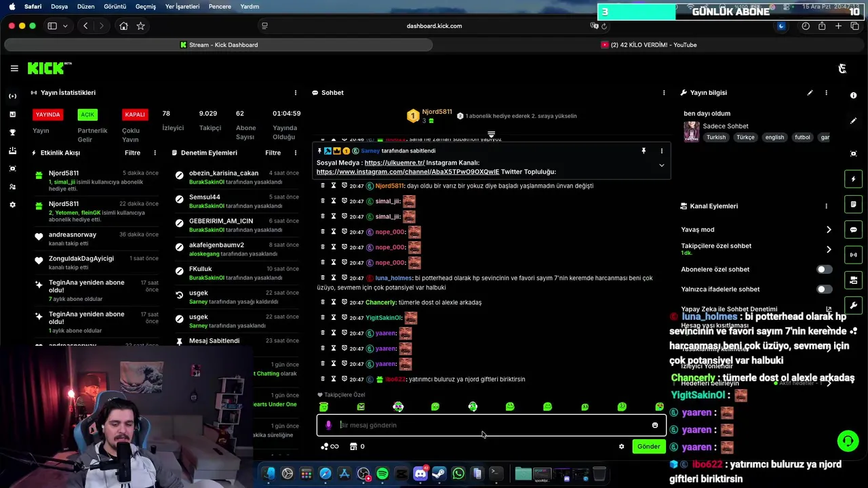
Task: Open the Instagram channel link in the pinned message
Action: (x=408, y=172)
